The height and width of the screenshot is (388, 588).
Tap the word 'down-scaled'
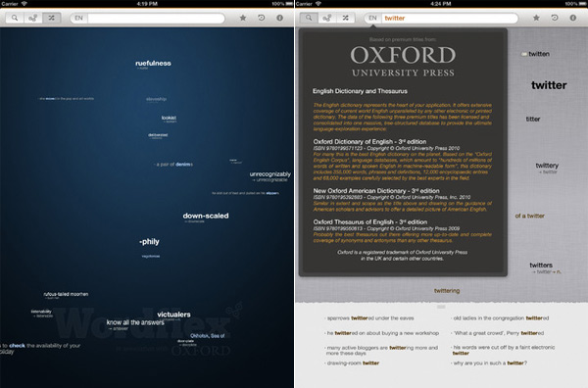tap(206, 216)
